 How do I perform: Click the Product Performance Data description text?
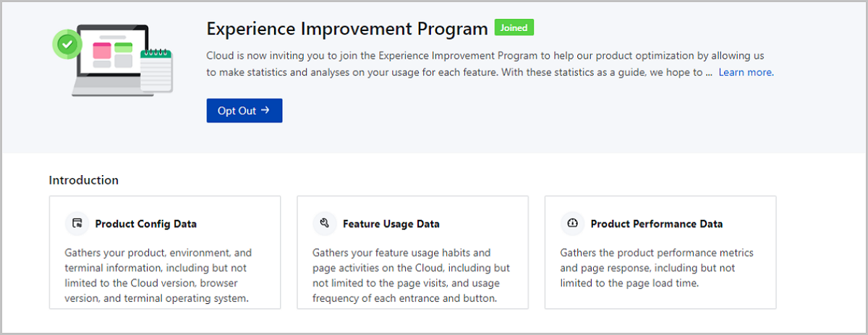coord(657,268)
